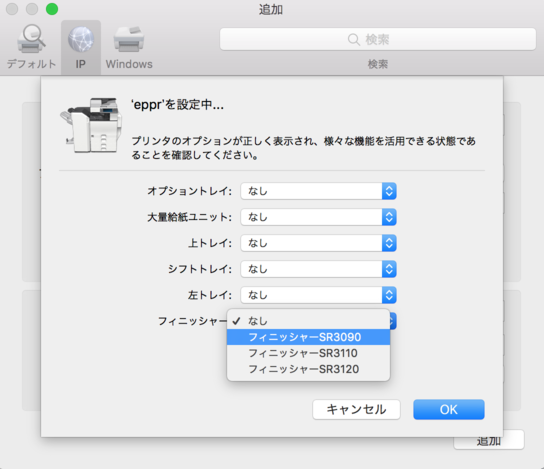Click the 追加 button at bottom right
Viewport: 544px width, 469px height.
click(x=489, y=441)
